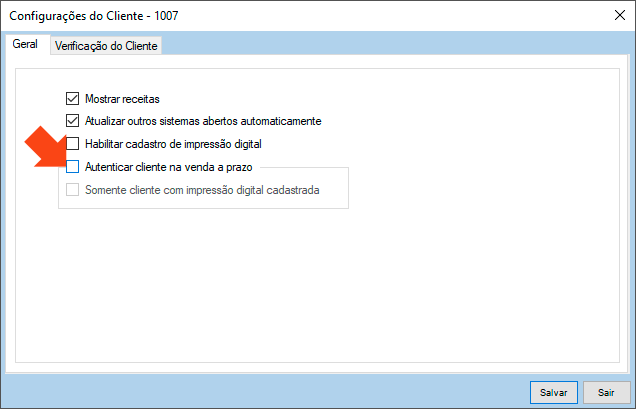636x409 pixels.
Task: Click the greyed-out Somente cliente checkbox
Action: [x=72, y=189]
